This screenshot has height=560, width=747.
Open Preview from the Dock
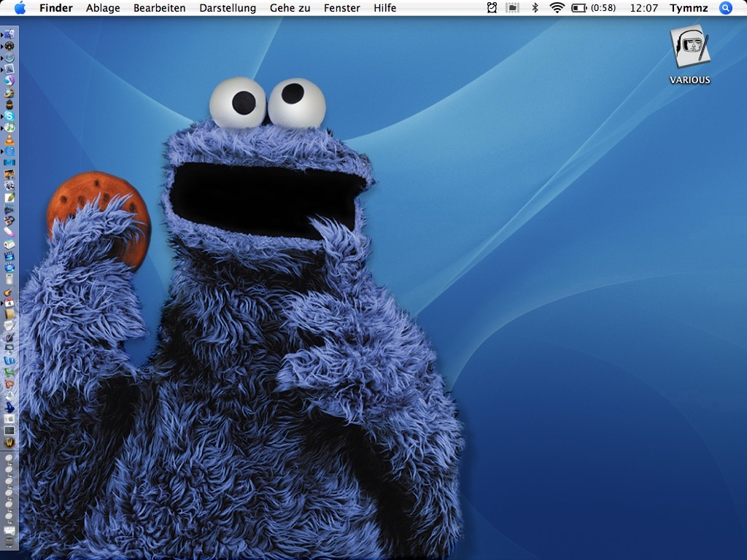point(9,185)
